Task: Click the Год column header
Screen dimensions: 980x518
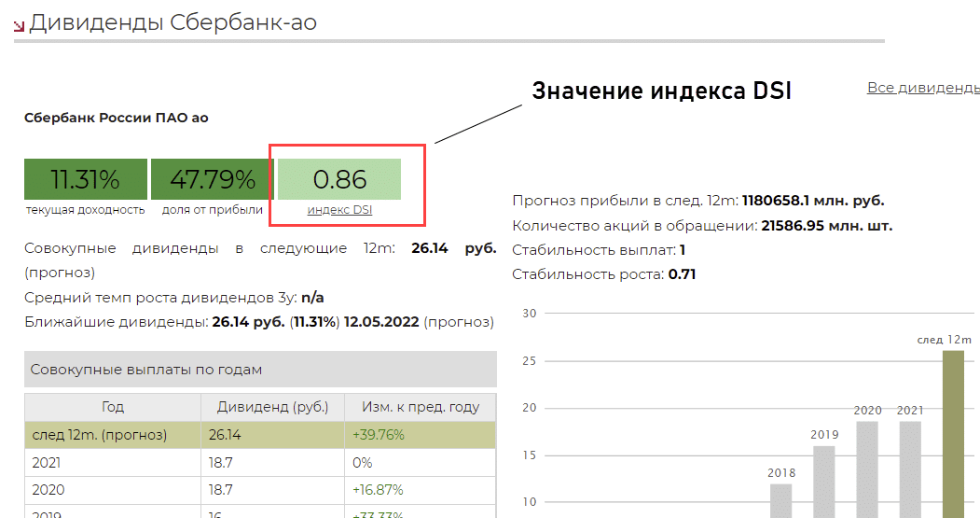Action: pyautogui.click(x=112, y=407)
